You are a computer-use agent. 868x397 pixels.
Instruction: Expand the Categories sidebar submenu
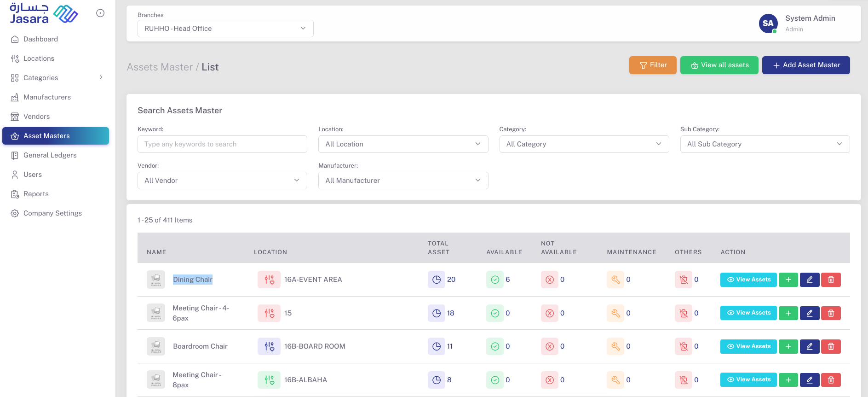coord(101,78)
